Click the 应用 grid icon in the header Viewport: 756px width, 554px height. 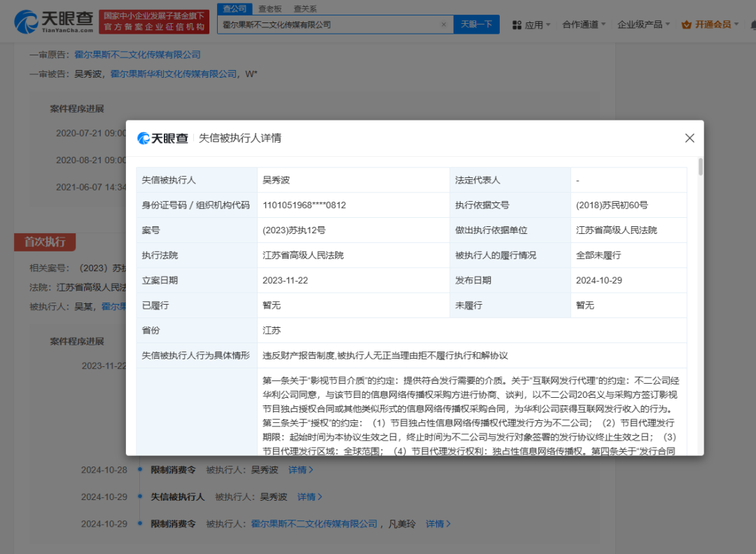pos(517,25)
